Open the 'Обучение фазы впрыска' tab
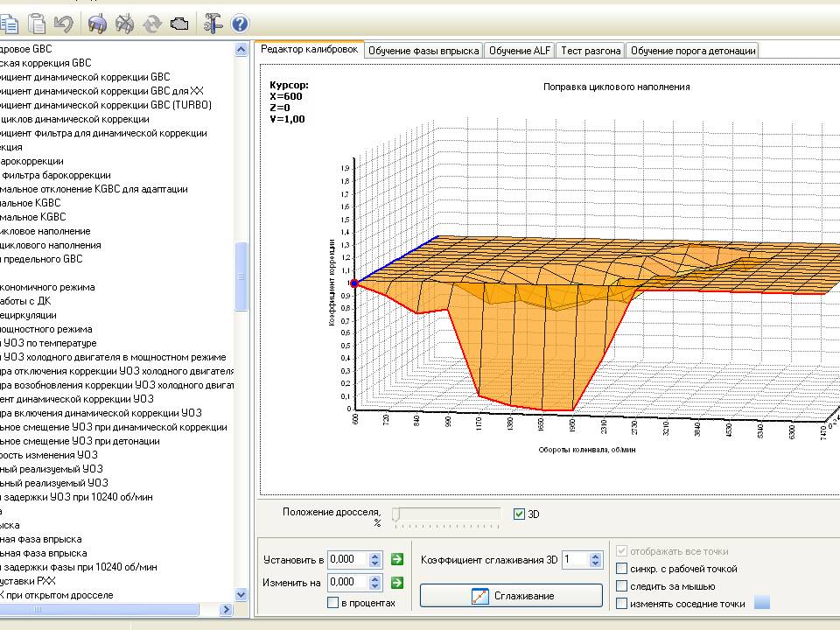 click(423, 51)
